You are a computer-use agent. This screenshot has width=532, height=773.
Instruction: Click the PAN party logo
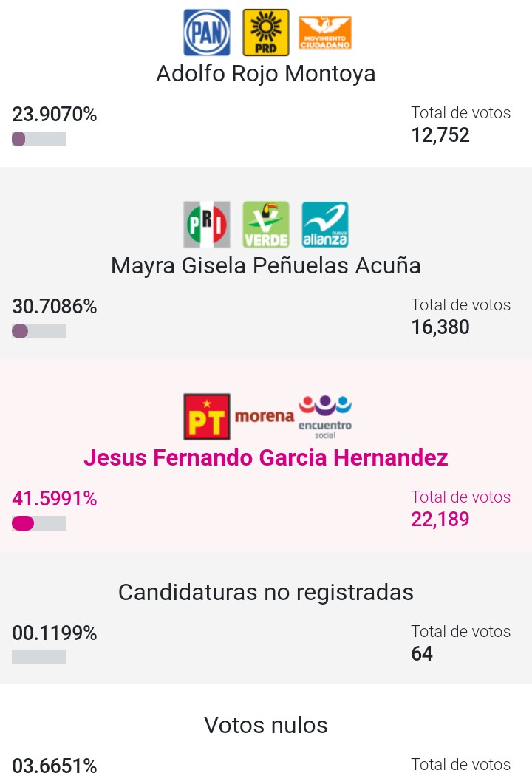(206, 33)
